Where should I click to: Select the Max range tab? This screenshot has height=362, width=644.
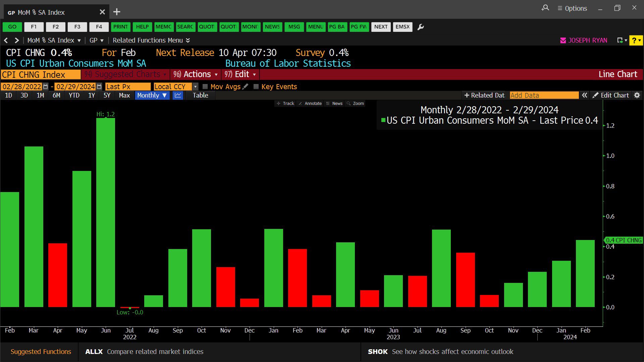[x=124, y=96]
